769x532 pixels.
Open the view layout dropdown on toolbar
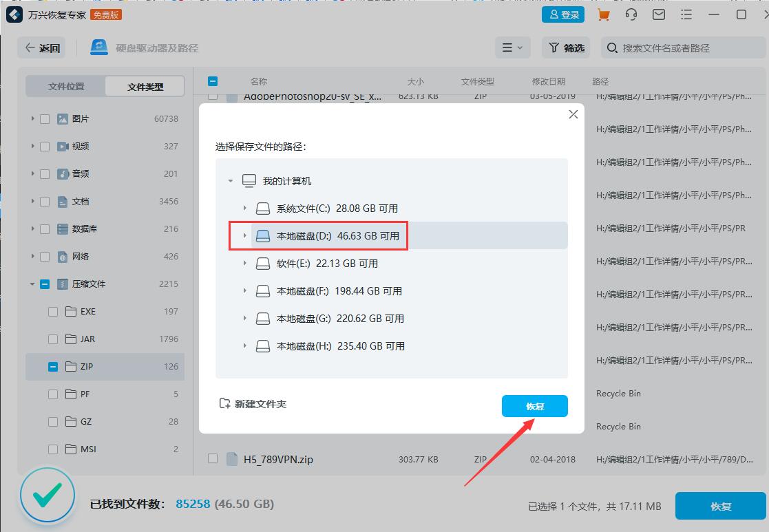(513, 47)
